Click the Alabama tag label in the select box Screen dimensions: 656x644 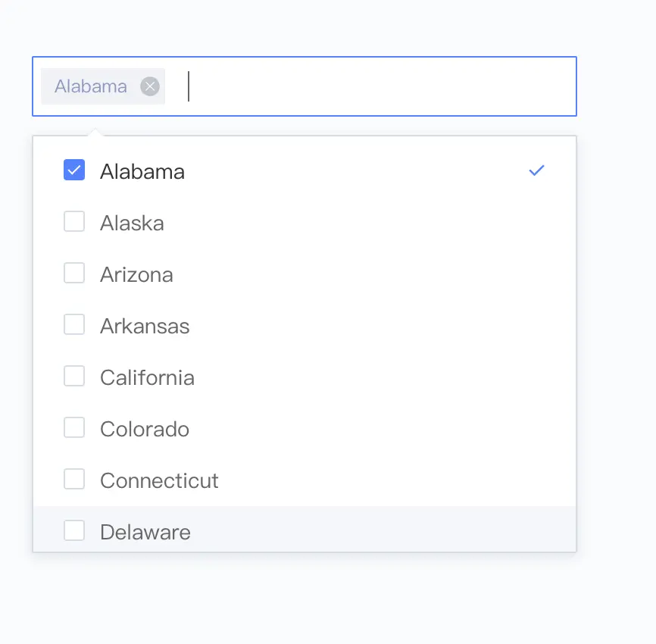coord(91,86)
